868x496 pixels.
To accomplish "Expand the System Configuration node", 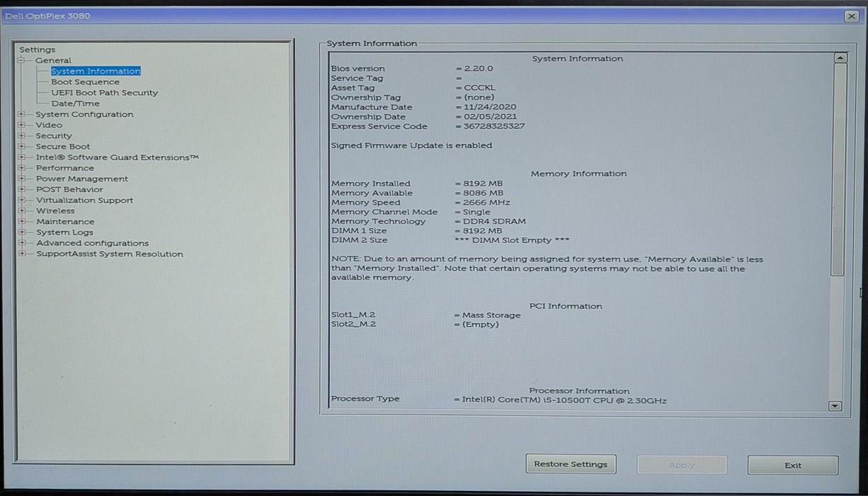I will click(22, 114).
